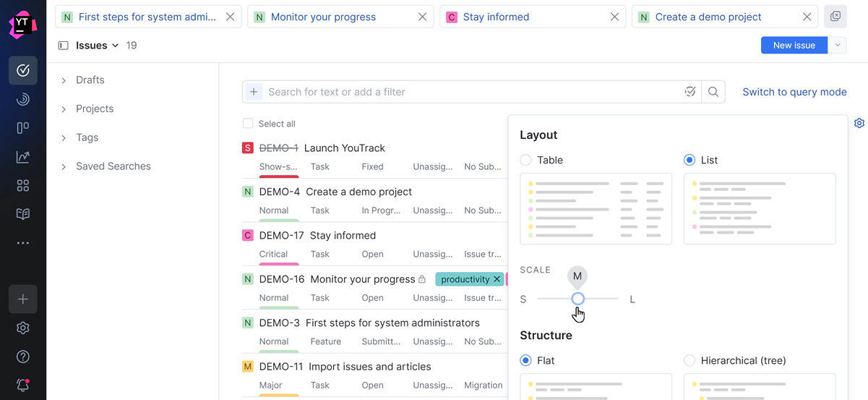
Task: Click the Help question mark icon
Action: (23, 357)
